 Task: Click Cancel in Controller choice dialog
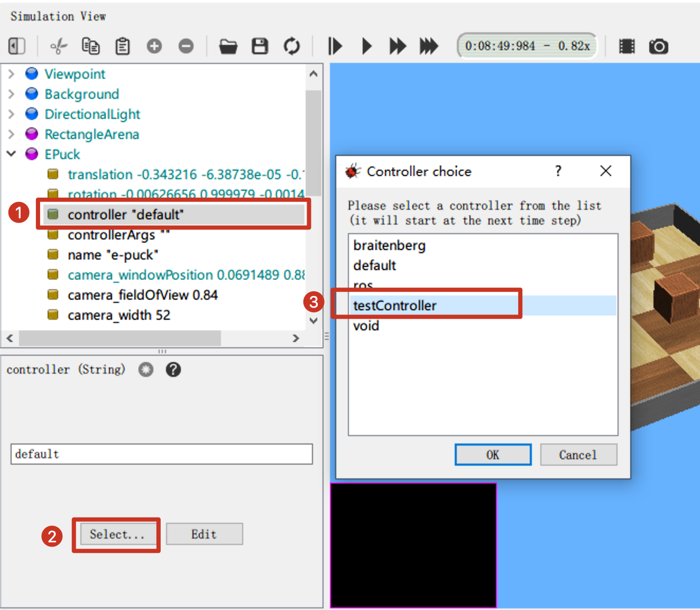click(x=578, y=455)
